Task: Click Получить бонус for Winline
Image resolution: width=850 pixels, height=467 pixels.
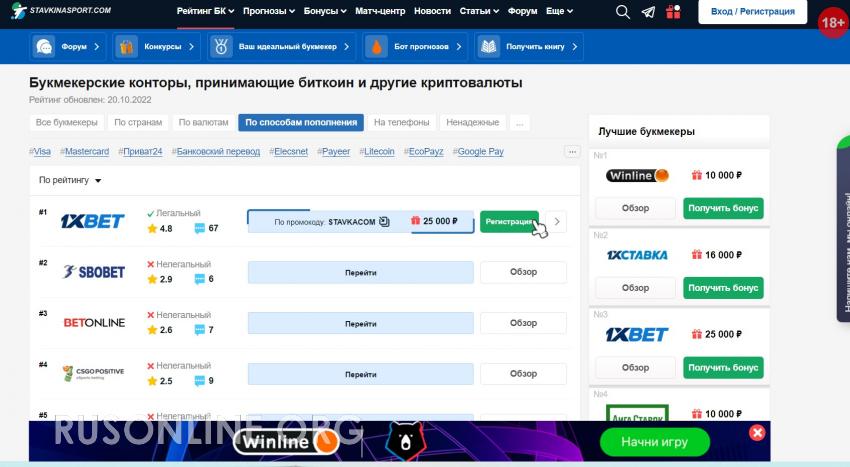Action: (x=723, y=208)
